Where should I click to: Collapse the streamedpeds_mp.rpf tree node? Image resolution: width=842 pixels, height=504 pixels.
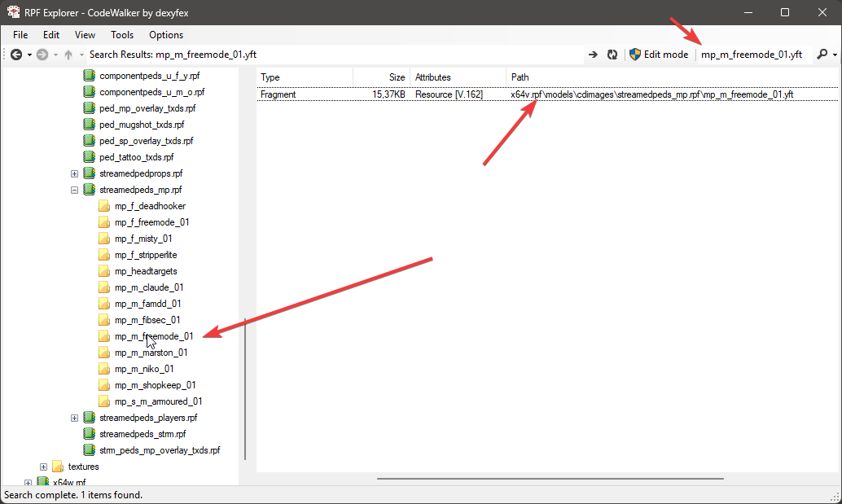(75, 190)
